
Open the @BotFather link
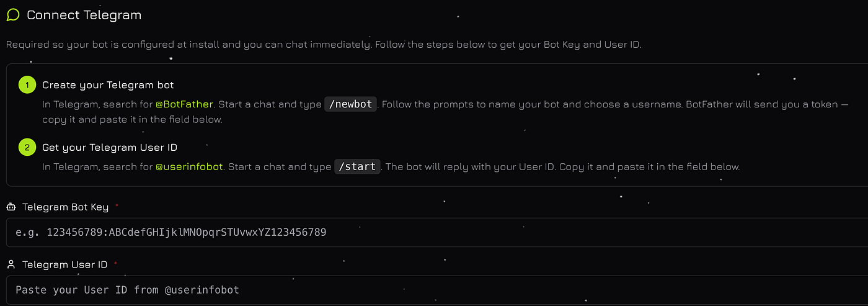coord(184,104)
